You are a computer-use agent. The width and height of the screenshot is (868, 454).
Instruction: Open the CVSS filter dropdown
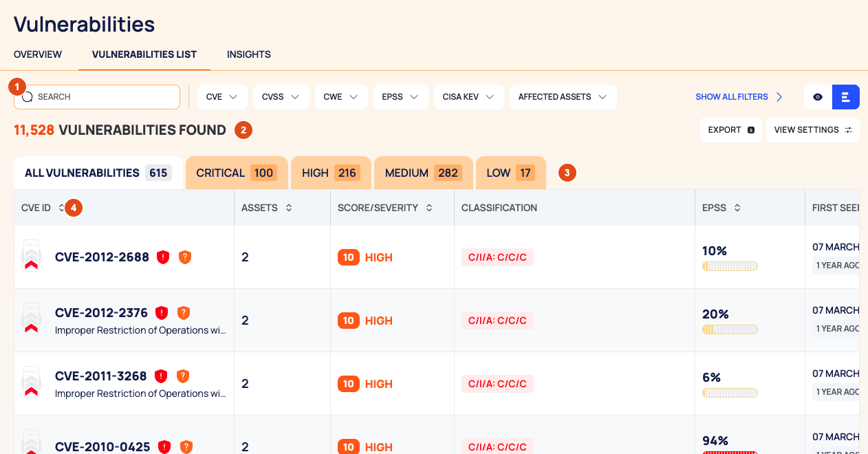click(x=281, y=97)
